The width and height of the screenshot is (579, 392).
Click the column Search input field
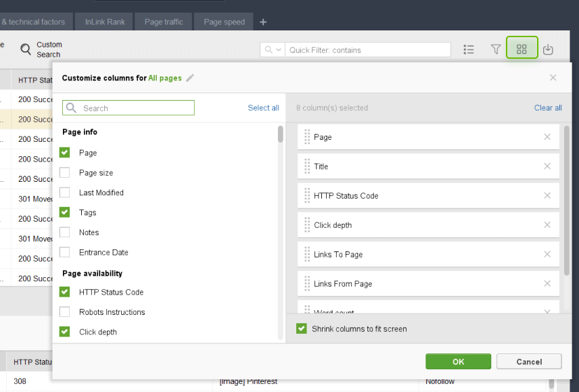pyautogui.click(x=135, y=108)
